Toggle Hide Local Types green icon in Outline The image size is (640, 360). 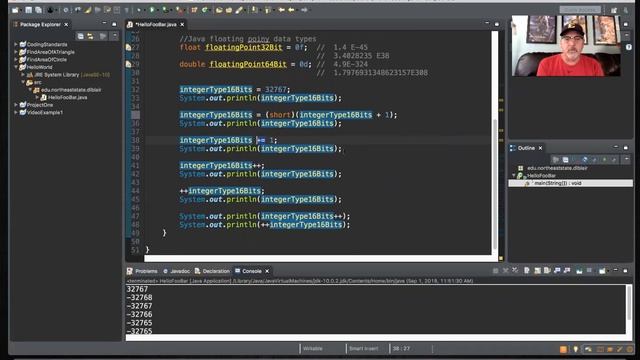tap(604, 159)
